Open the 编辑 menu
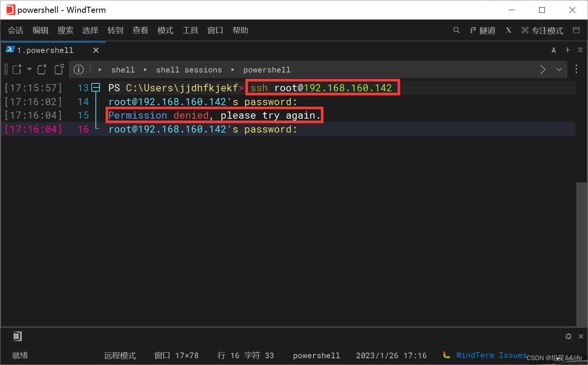 click(x=40, y=30)
